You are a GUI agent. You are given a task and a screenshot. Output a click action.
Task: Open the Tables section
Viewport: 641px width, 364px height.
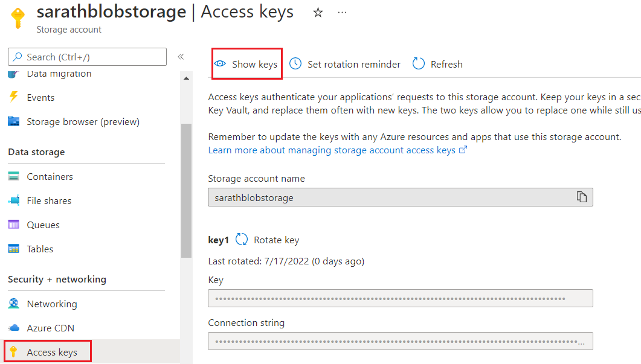click(40, 249)
